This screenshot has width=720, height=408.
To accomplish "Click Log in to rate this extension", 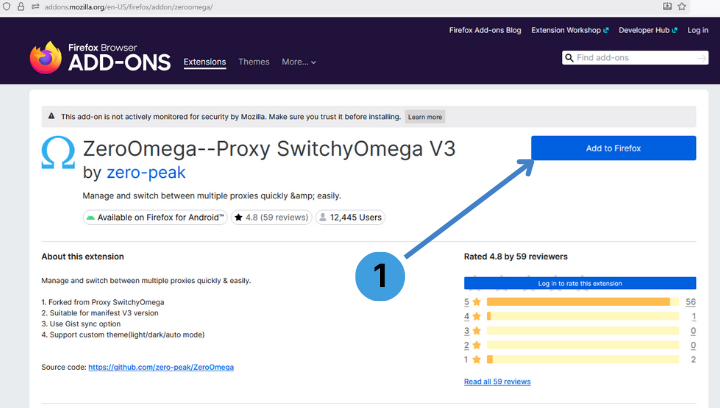I will coord(580,283).
